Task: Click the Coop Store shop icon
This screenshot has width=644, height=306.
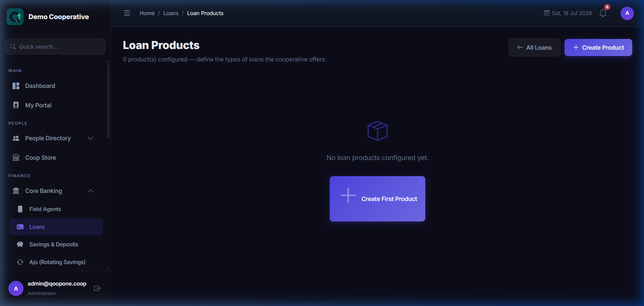Action: click(x=16, y=158)
